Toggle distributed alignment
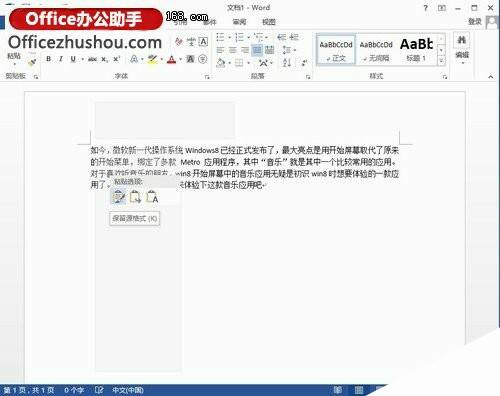This screenshot has width=500, height=396. click(x=269, y=50)
